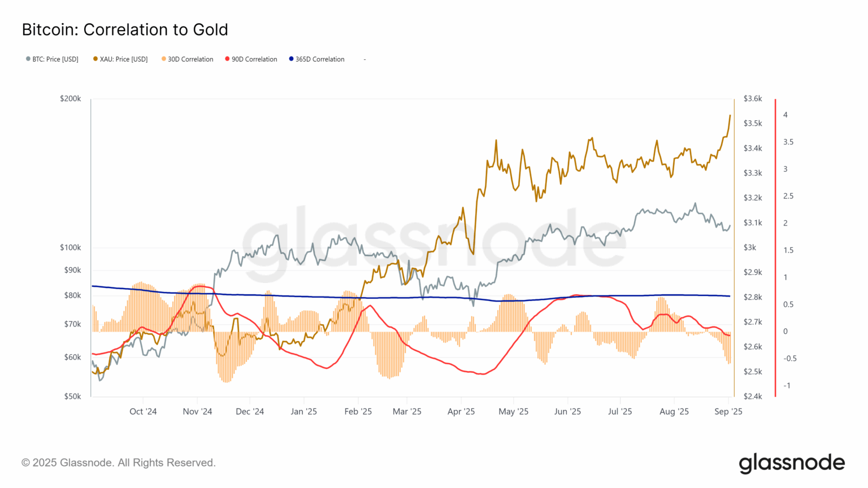Toggle the 365D Correlation legend label

(320, 59)
